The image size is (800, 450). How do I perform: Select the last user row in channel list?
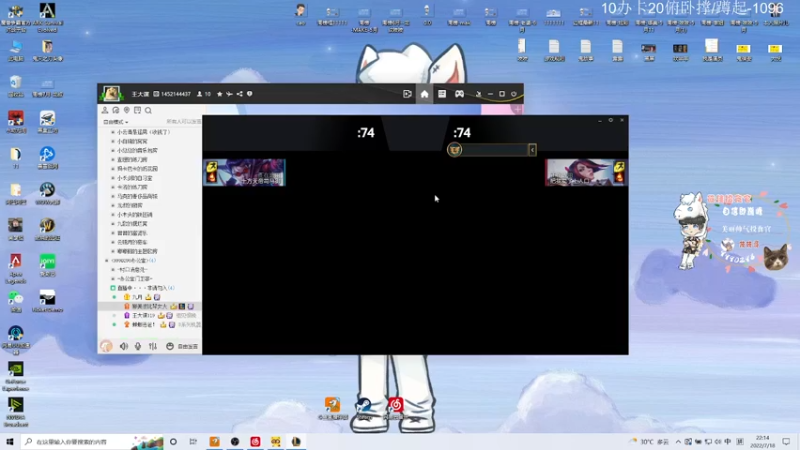click(x=149, y=324)
